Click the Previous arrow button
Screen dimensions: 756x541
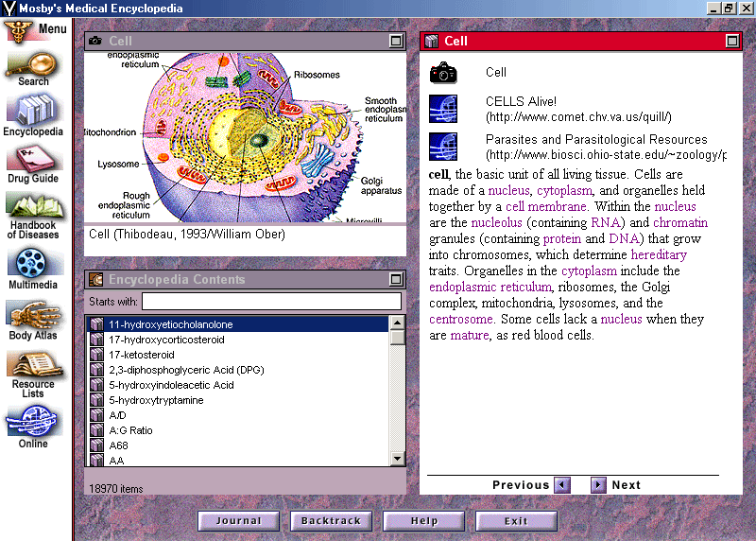[562, 484]
